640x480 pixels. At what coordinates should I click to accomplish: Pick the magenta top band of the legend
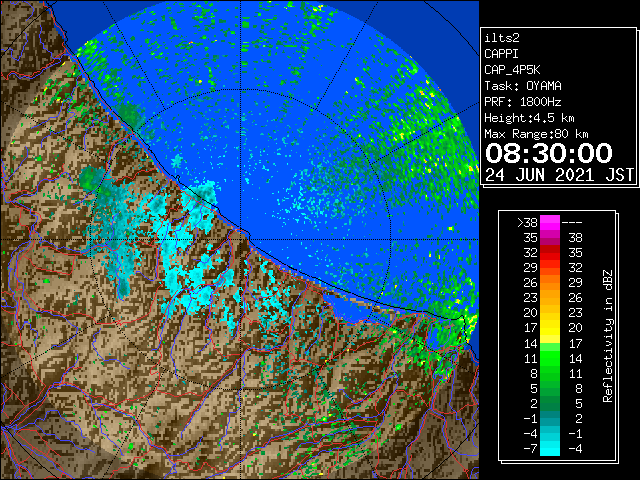pyautogui.click(x=550, y=222)
